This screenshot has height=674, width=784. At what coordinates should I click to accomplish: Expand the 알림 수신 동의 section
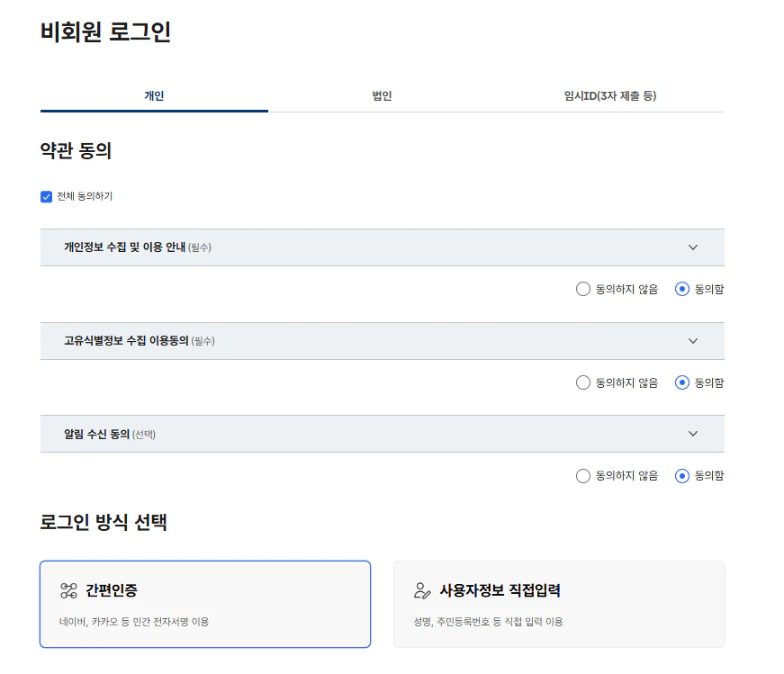pos(693,434)
